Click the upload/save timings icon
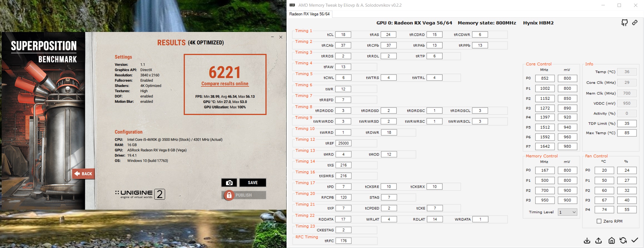The height and width of the screenshot is (248, 644). 599,241
